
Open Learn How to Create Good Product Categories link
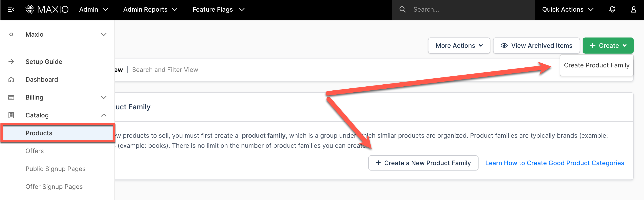pos(555,163)
